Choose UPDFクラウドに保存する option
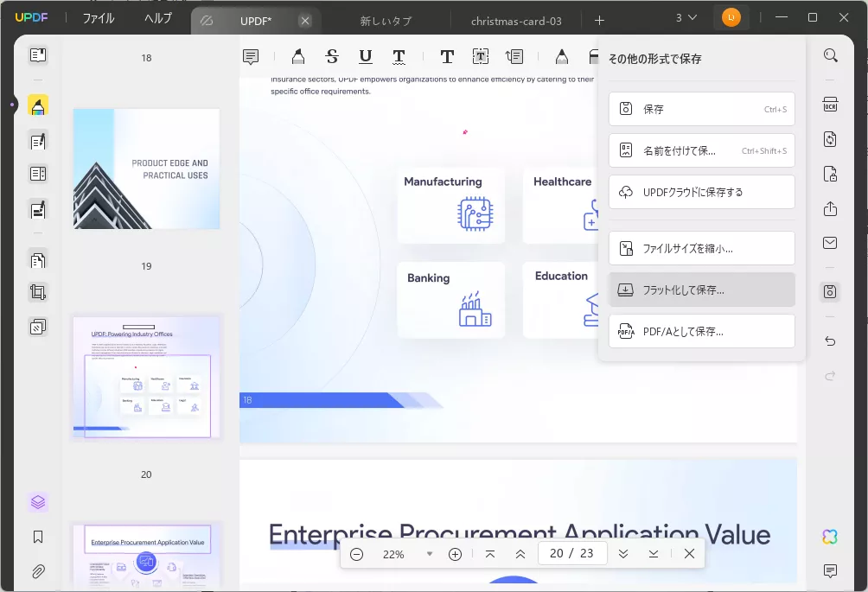The width and height of the screenshot is (868, 592). tap(702, 192)
